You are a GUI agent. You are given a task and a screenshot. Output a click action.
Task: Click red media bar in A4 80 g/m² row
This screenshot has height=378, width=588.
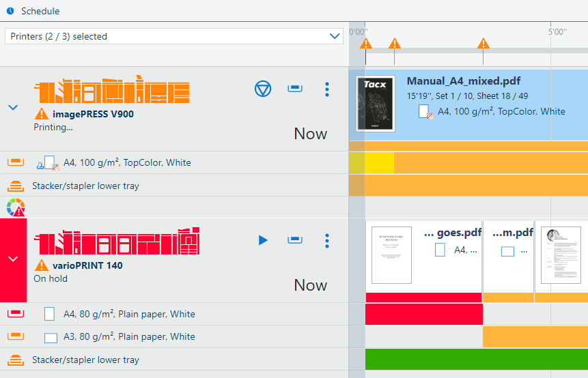coord(423,314)
